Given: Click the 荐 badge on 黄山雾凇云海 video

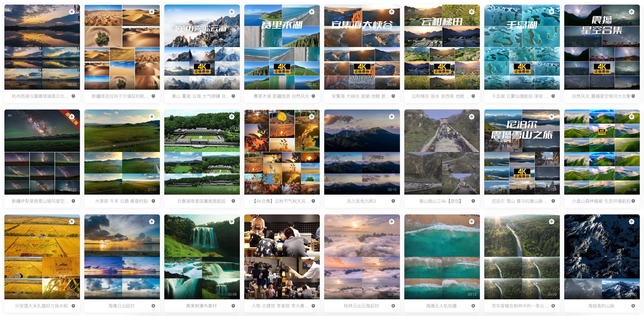Looking at the screenshot, I should click(x=231, y=12).
